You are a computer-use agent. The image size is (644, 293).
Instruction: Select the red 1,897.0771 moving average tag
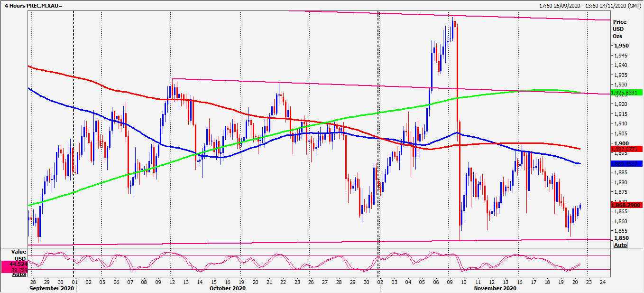627,149
